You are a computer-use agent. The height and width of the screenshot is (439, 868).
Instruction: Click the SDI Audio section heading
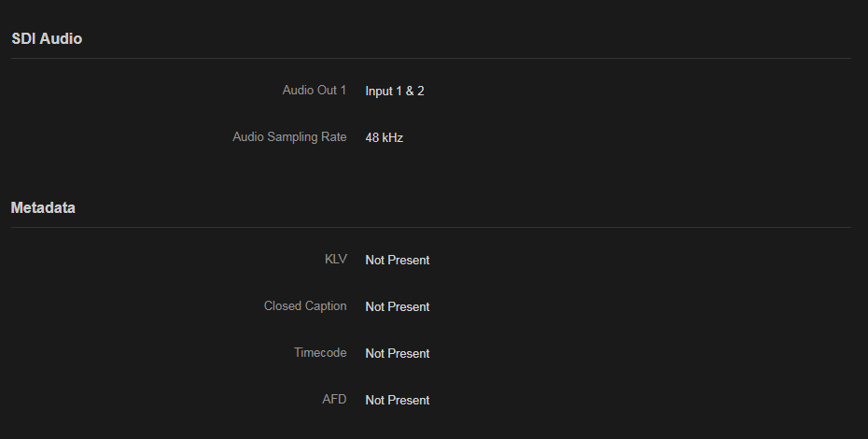[47, 39]
